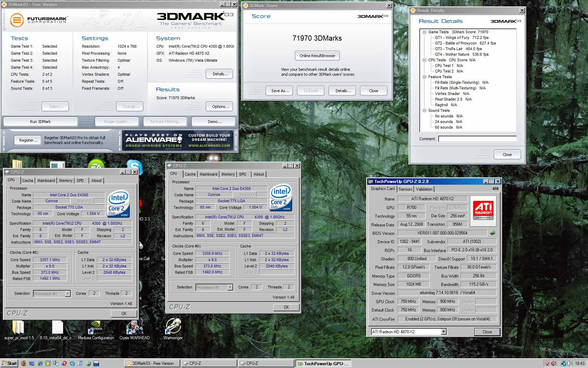Click the Alienware advertisement banner
This screenshot has width=588, height=368.
click(x=178, y=140)
